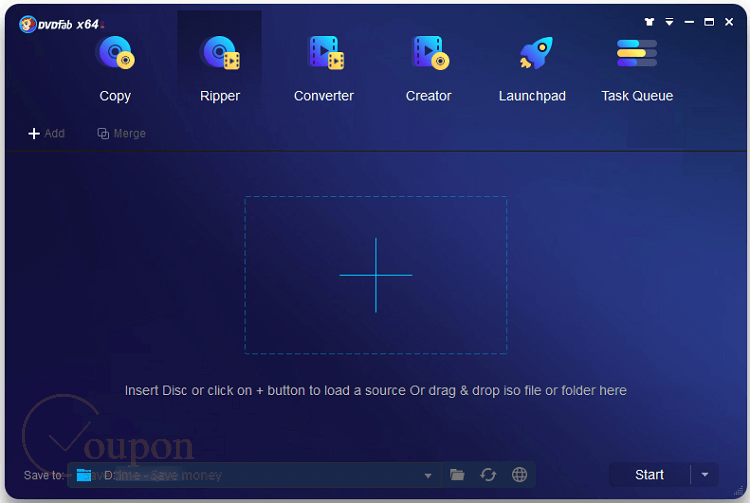This screenshot has width=750, height=503.
Task: Close the DVDFab window
Action: click(729, 22)
